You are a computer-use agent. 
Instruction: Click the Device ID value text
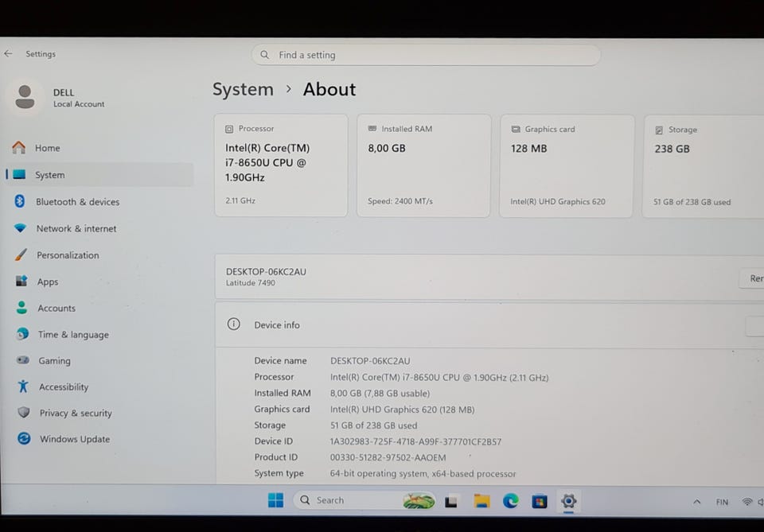[x=415, y=441]
